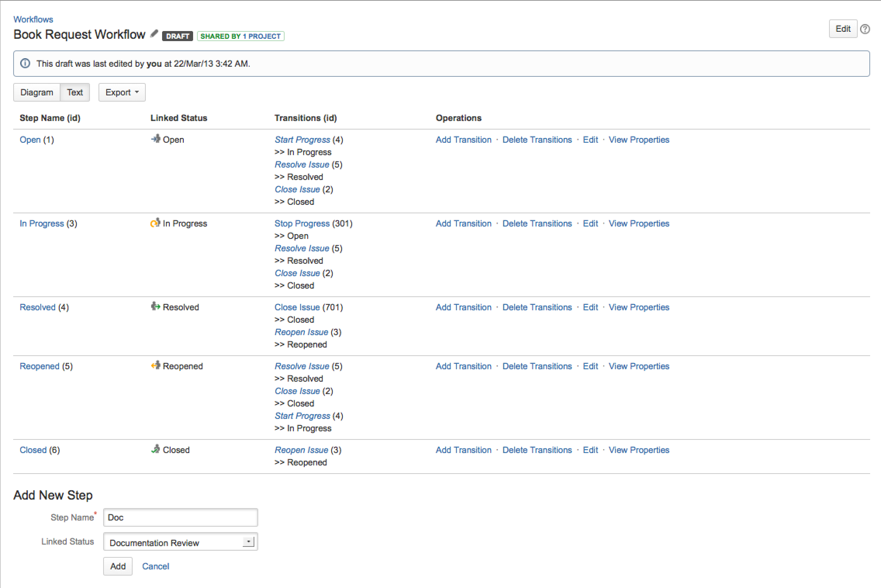Click the Closed status icon

point(155,449)
